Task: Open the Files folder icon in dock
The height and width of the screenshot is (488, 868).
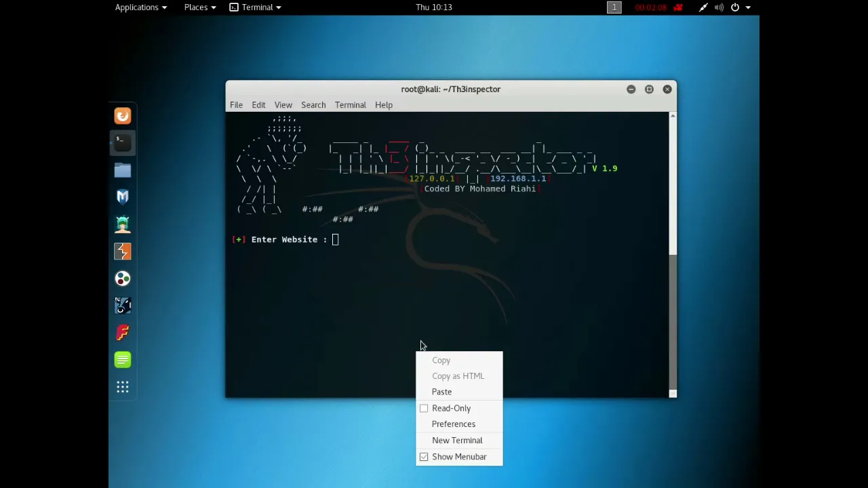Action: click(123, 170)
